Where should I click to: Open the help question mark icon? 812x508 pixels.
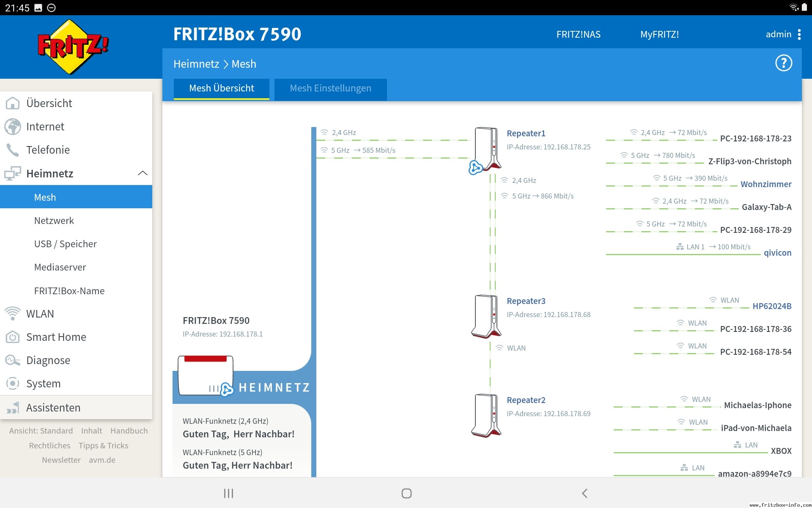pyautogui.click(x=783, y=63)
